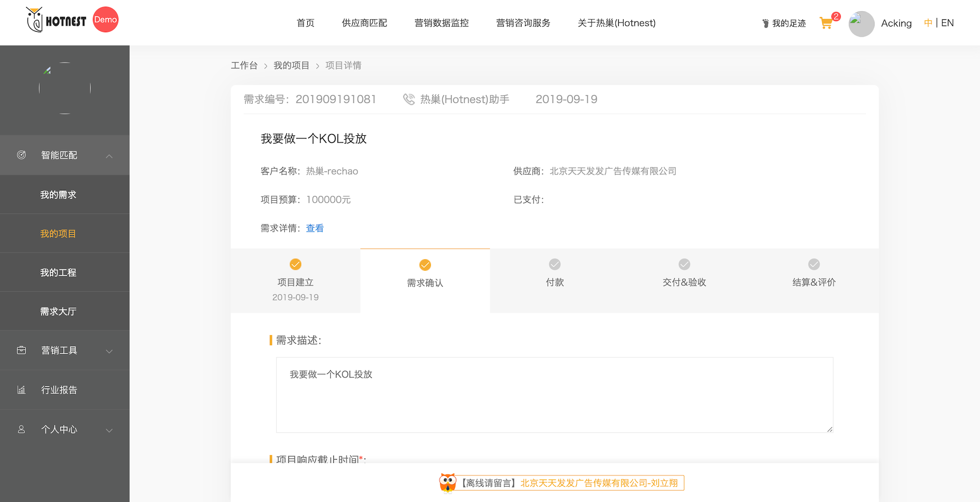Click the Acking user avatar
The width and height of the screenshot is (980, 502).
(x=861, y=23)
